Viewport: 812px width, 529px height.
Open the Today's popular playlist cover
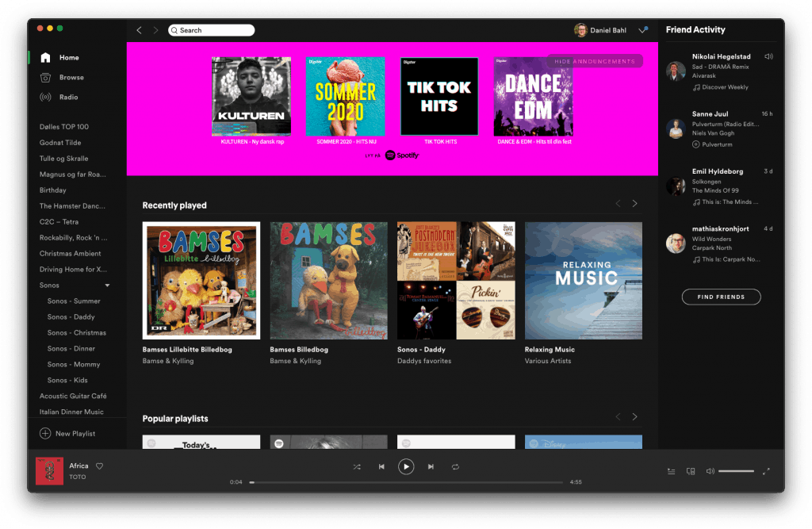point(201,442)
